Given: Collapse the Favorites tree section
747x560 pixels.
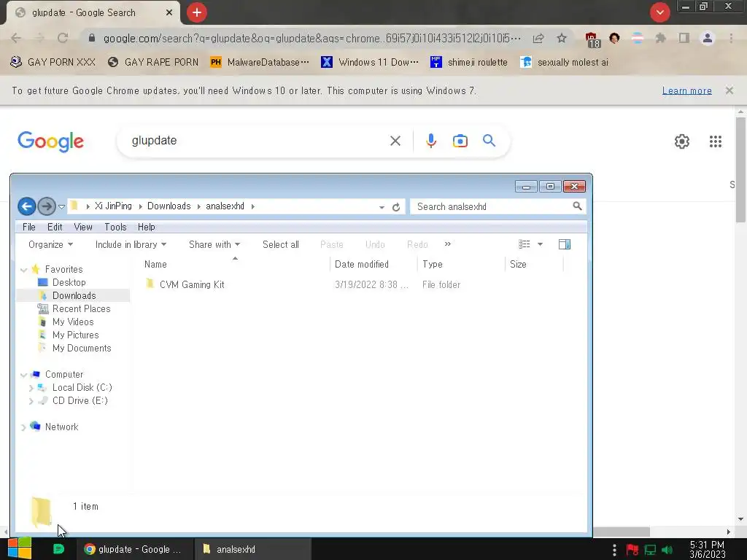Looking at the screenshot, I should tap(23, 270).
